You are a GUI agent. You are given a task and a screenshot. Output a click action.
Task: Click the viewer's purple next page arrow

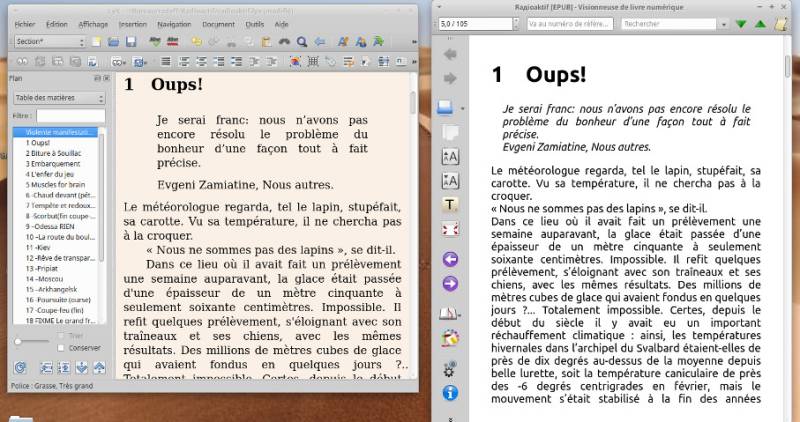click(x=450, y=284)
